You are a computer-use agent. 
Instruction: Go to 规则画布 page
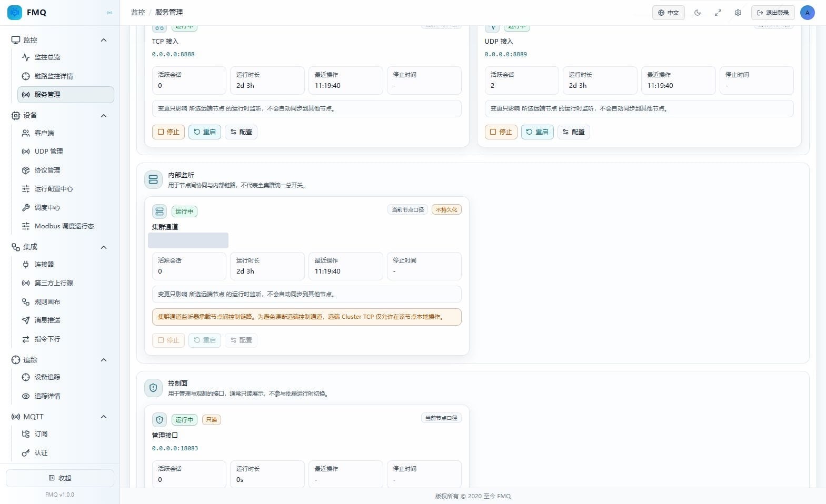coord(66,302)
